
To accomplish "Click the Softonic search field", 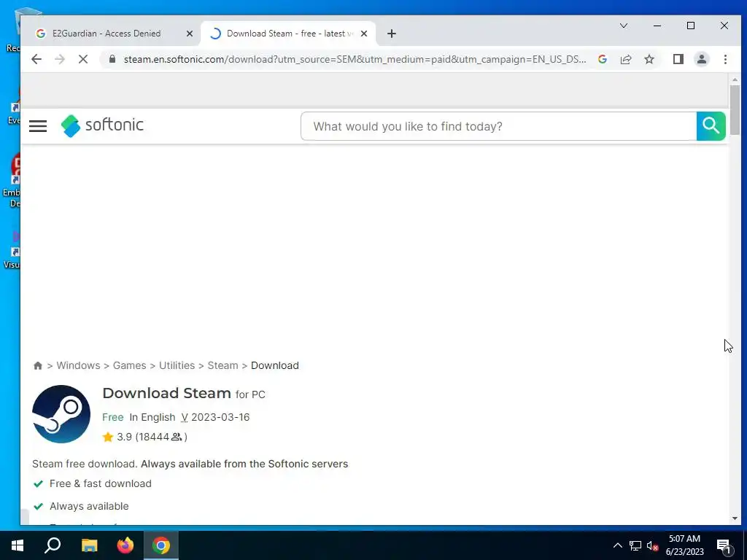I will 498,126.
